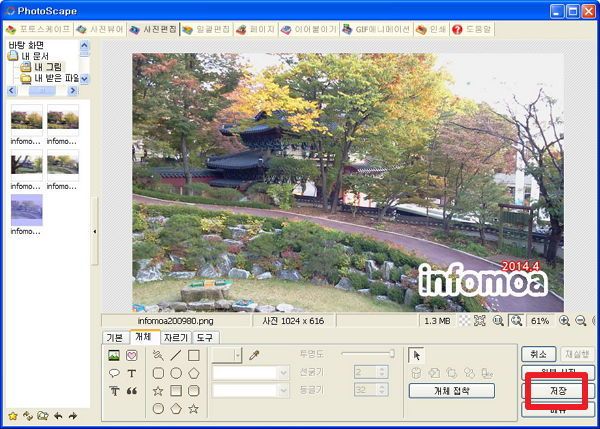Click the star favorites icon bottom-left
The image size is (600, 429).
coord(13,416)
